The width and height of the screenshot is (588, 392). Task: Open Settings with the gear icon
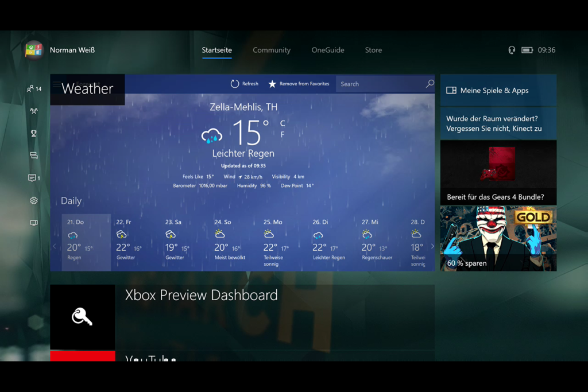point(33,200)
